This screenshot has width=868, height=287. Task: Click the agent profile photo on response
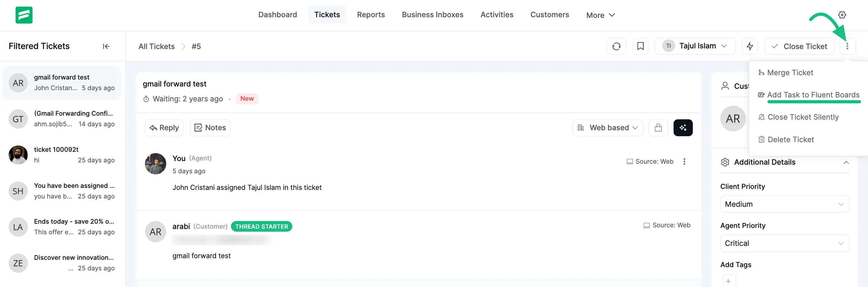pos(155,164)
